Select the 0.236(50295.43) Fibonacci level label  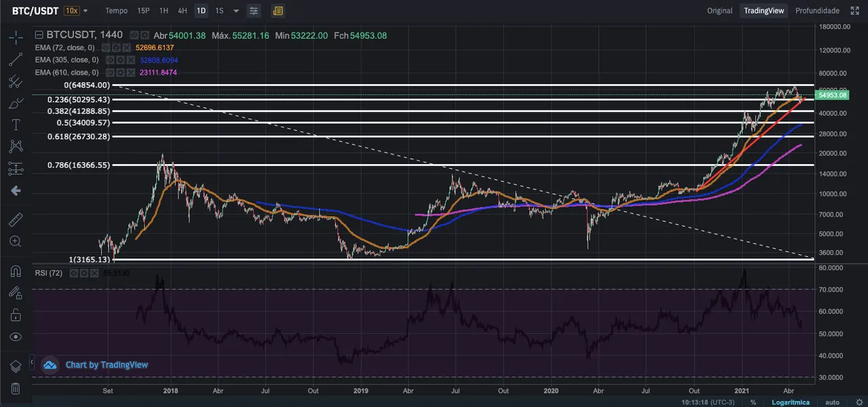(x=79, y=99)
